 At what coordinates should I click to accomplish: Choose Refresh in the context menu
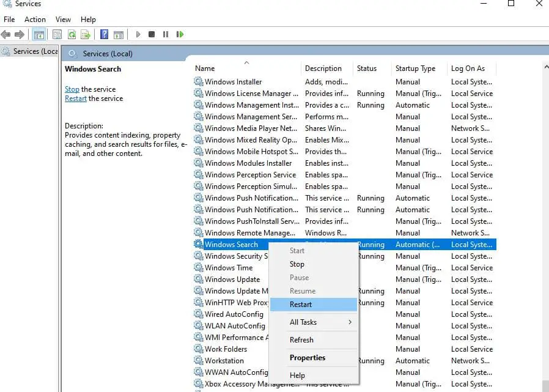[314, 340]
